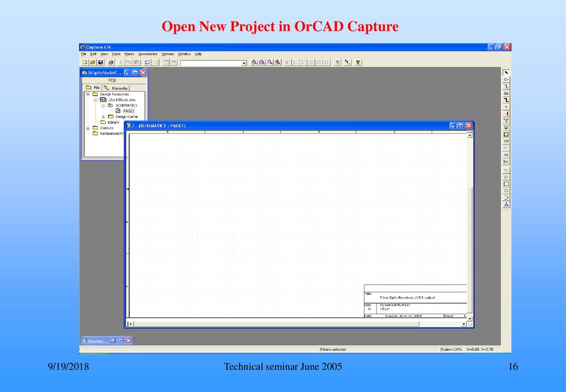Choose the Place Part tool

(506, 80)
